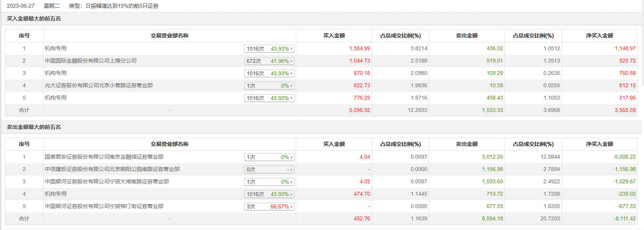
Task: Click 买入金额 header in the buy table
Action: point(334,36)
